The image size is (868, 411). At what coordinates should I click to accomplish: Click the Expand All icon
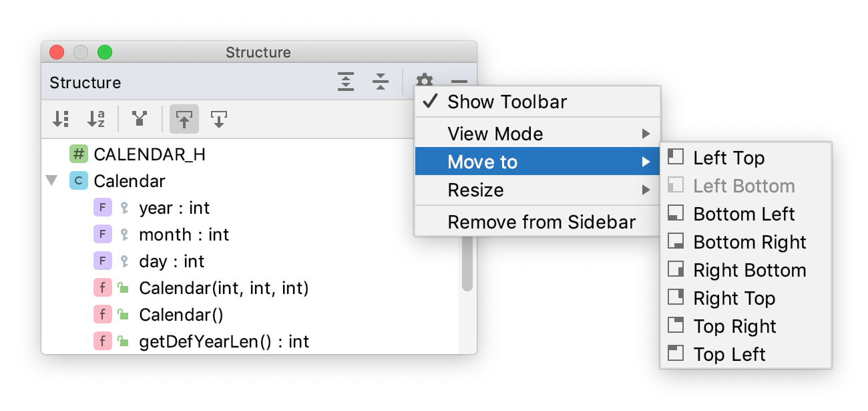(x=345, y=82)
